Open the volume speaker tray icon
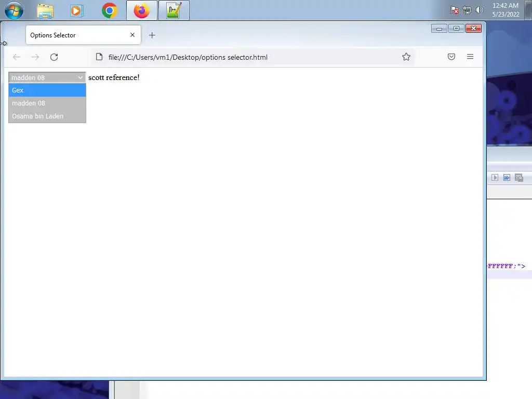This screenshot has width=532, height=399. tap(479, 10)
